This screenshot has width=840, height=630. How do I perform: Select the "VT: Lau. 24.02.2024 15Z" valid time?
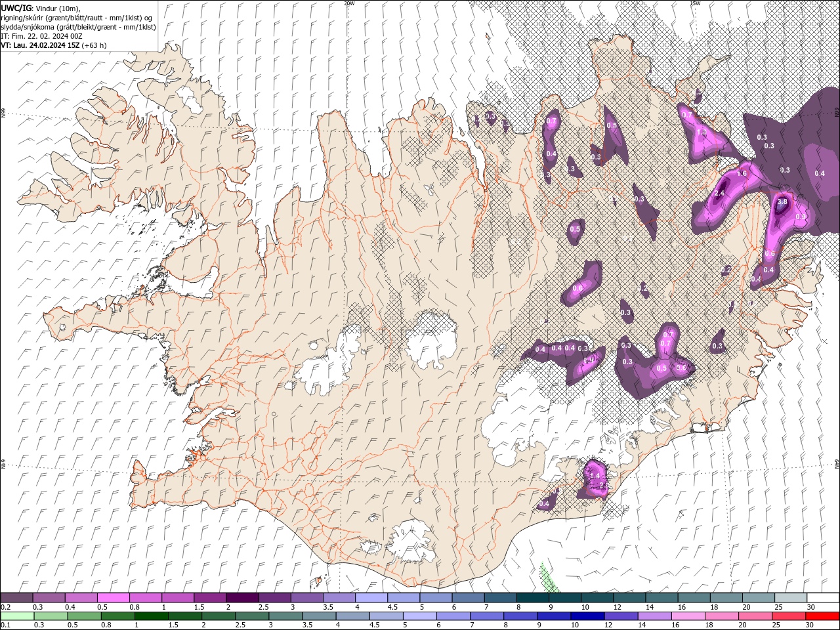tap(40, 45)
